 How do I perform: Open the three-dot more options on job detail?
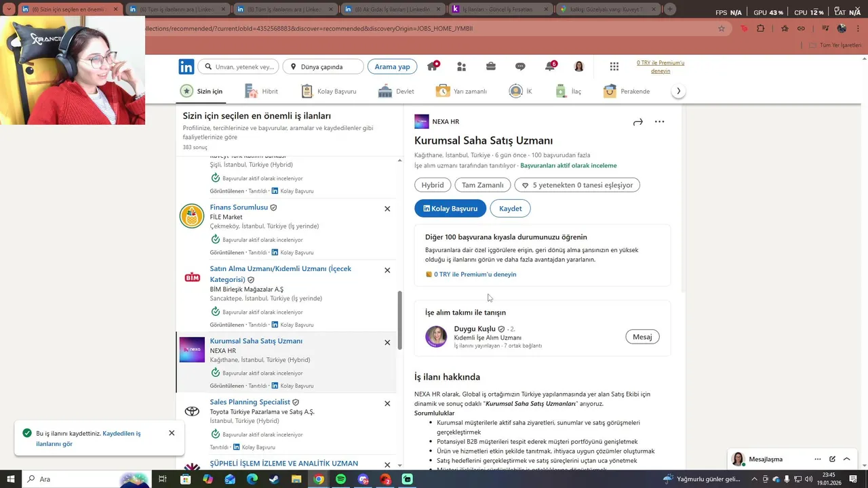[x=659, y=122]
